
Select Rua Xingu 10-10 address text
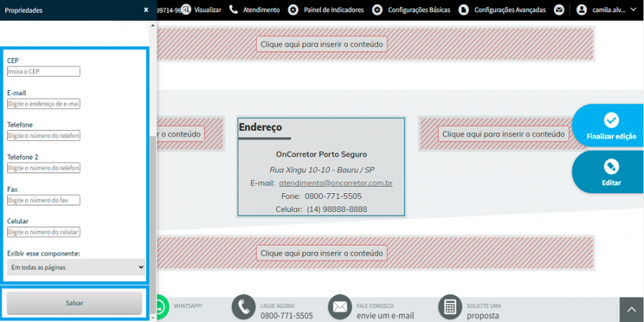(321, 170)
